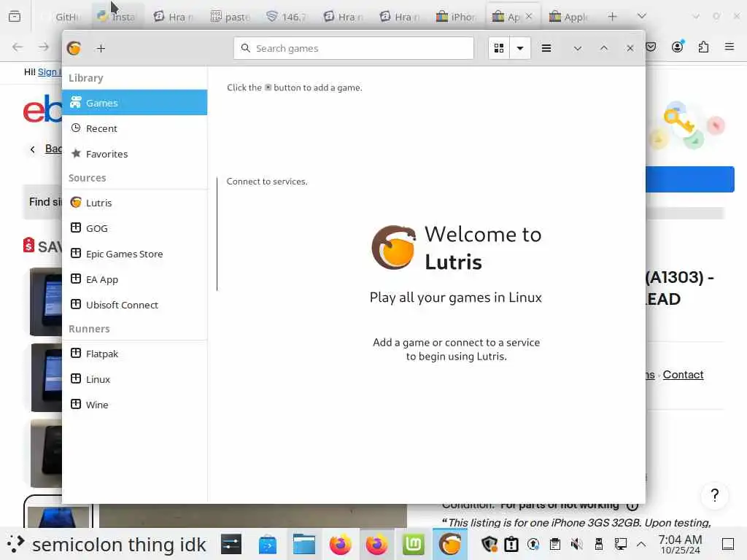Viewport: 747px width, 560px height.
Task: Click the Favorites star icon
Action: (x=76, y=153)
